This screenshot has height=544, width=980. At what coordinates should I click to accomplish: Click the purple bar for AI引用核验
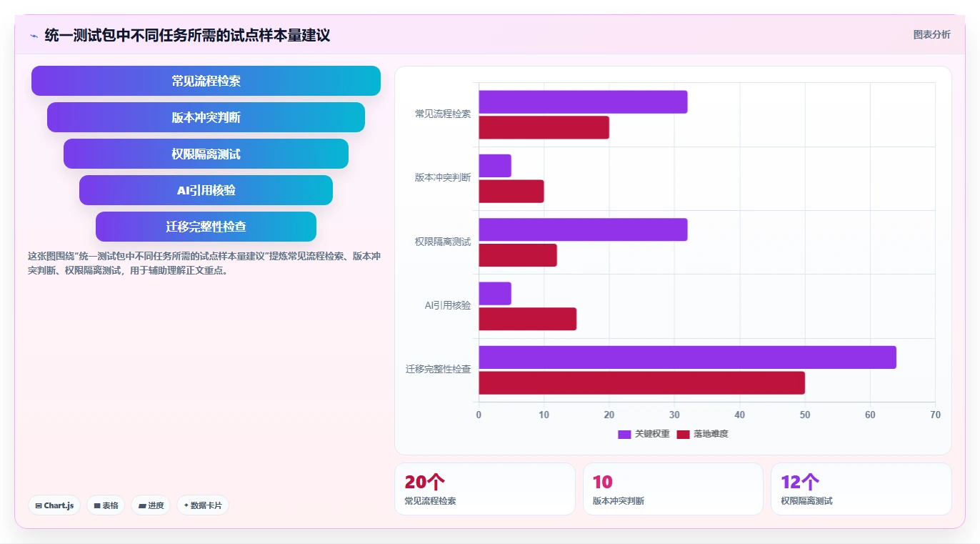point(495,294)
